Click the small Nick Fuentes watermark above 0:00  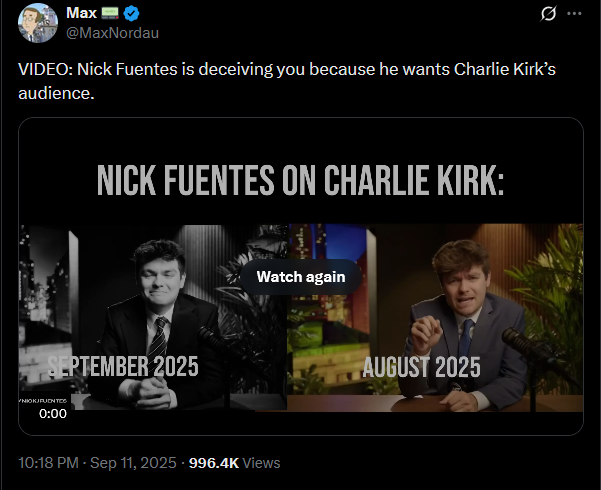[44, 400]
